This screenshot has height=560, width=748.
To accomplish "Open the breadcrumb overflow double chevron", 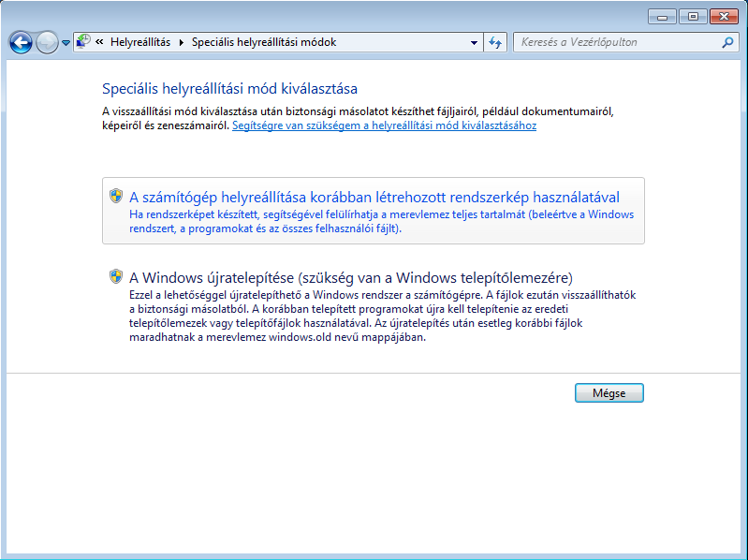I will coord(99,42).
